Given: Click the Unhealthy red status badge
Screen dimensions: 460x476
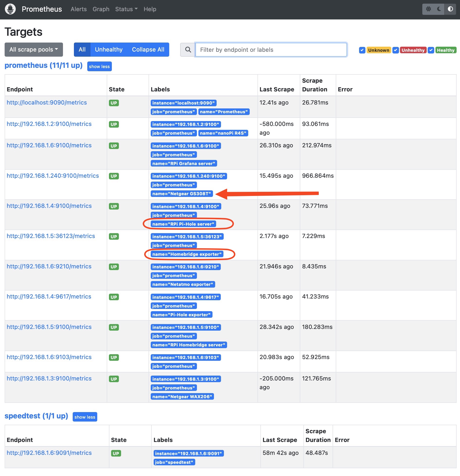Looking at the screenshot, I should (x=413, y=50).
